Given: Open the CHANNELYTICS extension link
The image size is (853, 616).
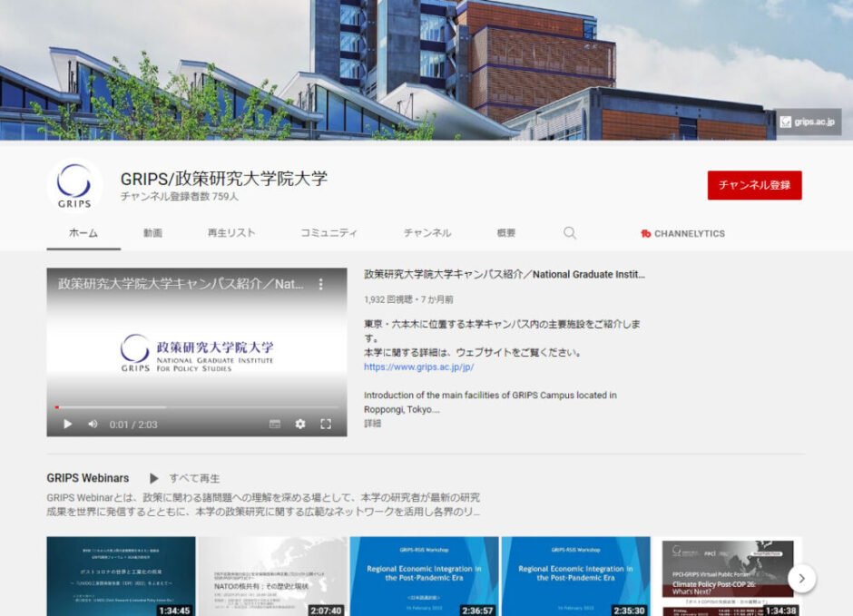Looking at the screenshot, I should click(x=682, y=233).
